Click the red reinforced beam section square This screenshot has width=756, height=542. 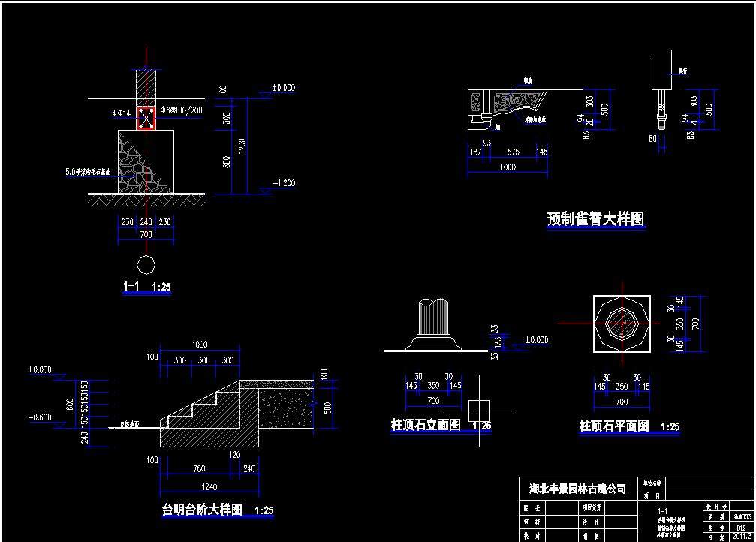146,118
